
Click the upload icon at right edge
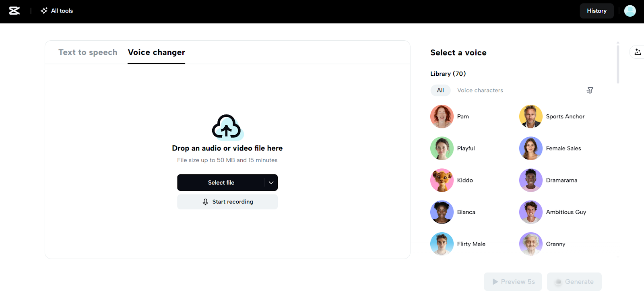pyautogui.click(x=638, y=52)
